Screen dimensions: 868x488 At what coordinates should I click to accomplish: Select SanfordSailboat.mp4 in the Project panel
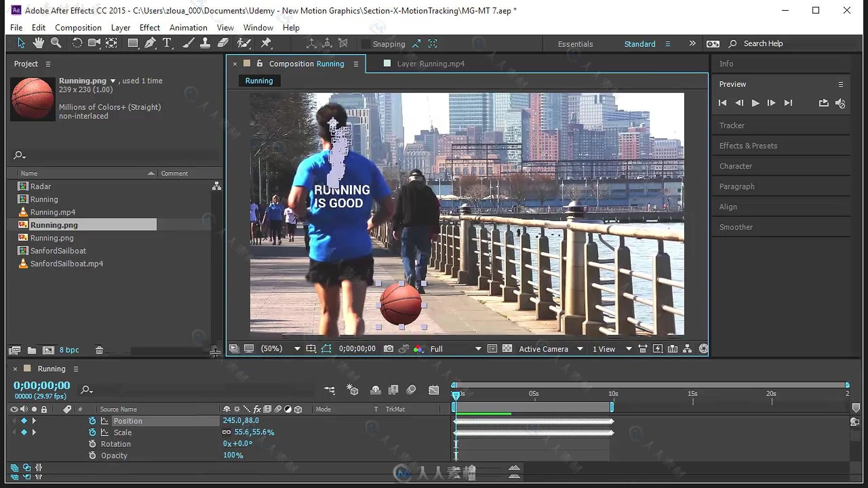point(66,264)
